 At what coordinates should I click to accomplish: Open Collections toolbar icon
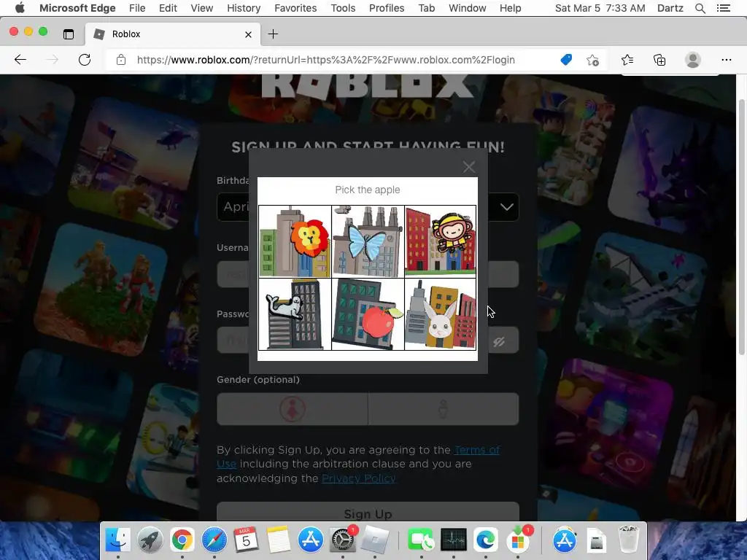659,60
